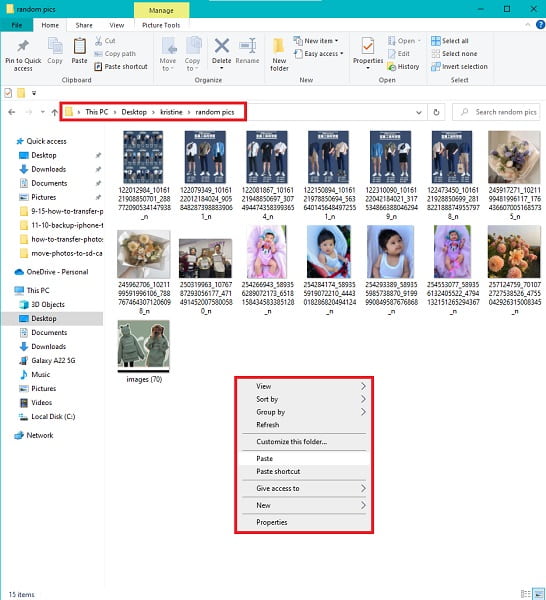Click the Paste clipboard icon in ribbon
This screenshot has width=546, height=600.
tap(79, 47)
